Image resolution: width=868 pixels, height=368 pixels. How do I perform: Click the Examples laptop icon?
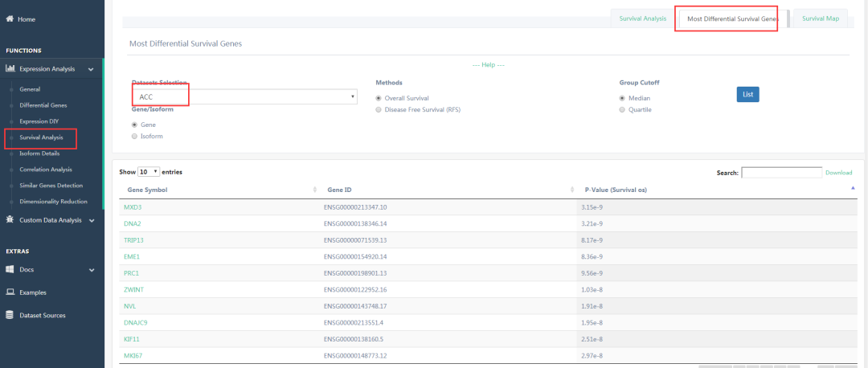pyautogui.click(x=10, y=292)
